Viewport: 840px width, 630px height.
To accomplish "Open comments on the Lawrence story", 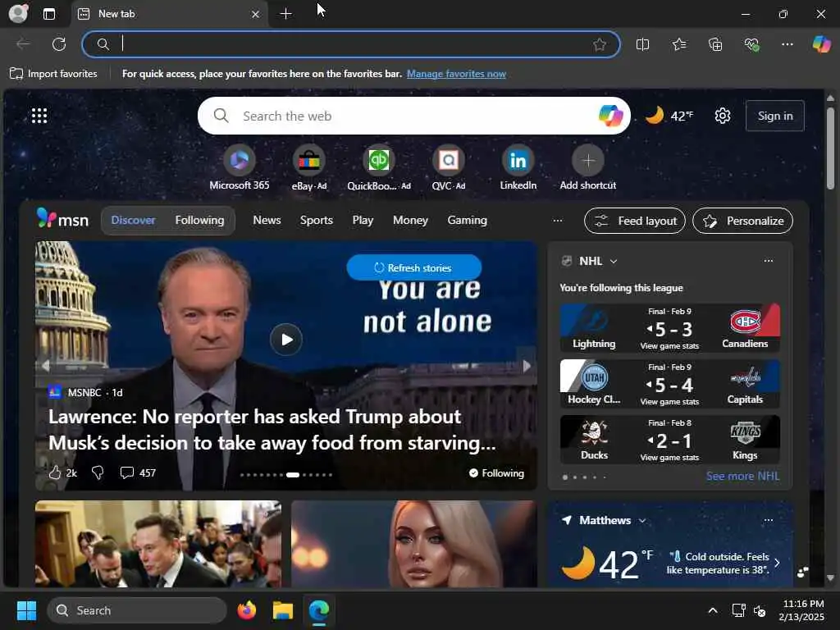I will point(138,472).
